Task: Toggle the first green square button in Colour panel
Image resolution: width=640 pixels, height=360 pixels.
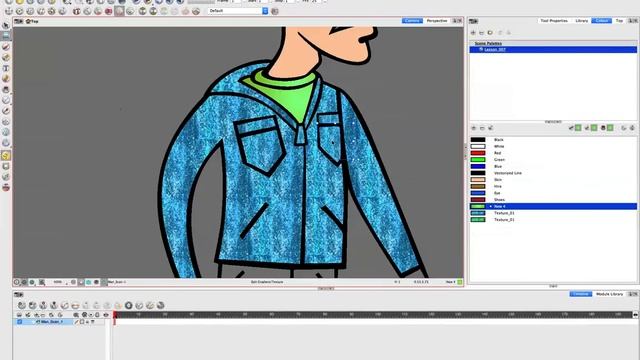Action: (x=578, y=128)
